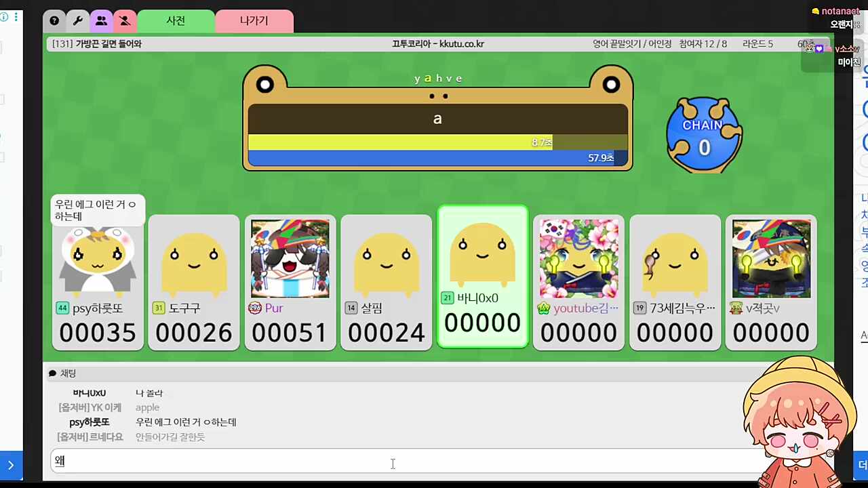This screenshot has height=488, width=868.
Task: Select the youtube김 player card
Action: click(x=579, y=283)
